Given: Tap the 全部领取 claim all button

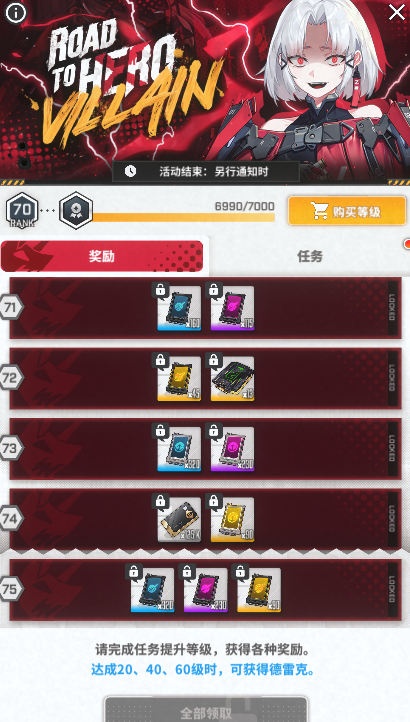Looking at the screenshot, I should [205, 710].
